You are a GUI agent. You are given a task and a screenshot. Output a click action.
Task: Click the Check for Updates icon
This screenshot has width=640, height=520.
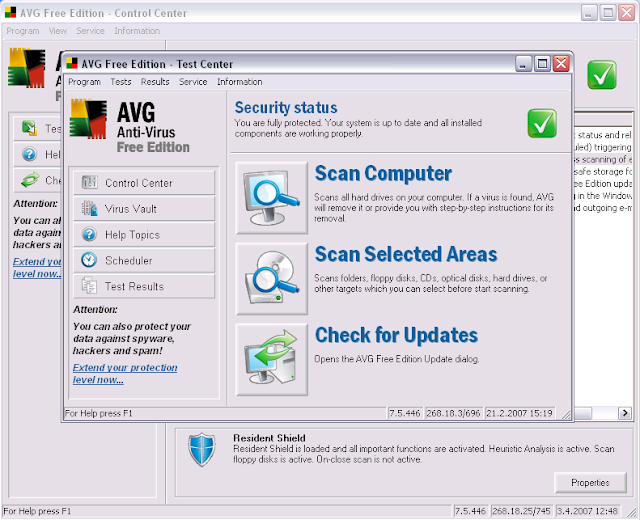pyautogui.click(x=271, y=360)
